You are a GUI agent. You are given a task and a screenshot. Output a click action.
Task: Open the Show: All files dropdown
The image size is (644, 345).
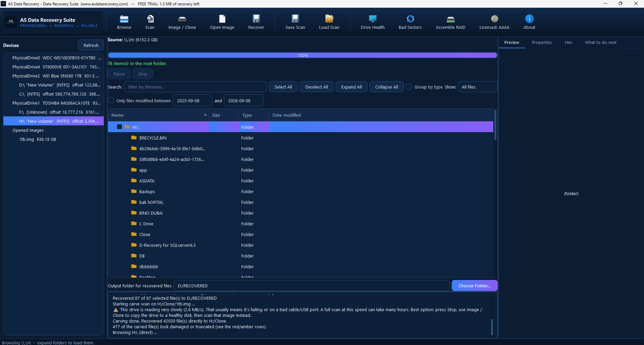(478, 87)
